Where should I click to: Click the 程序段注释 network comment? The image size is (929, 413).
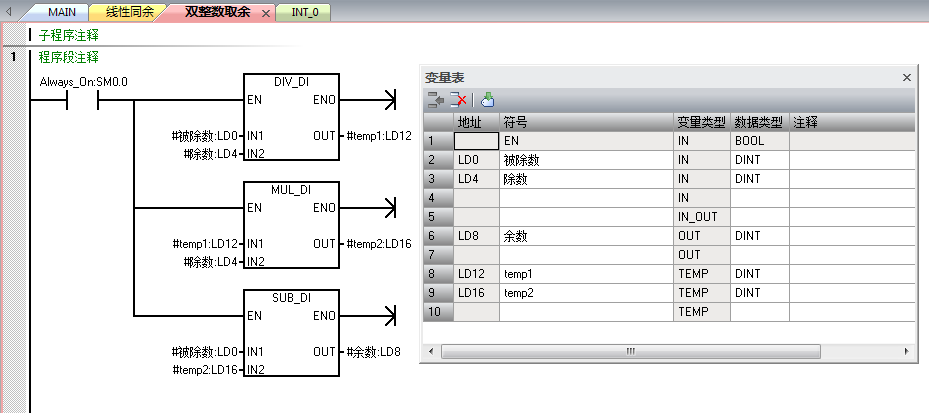69,57
